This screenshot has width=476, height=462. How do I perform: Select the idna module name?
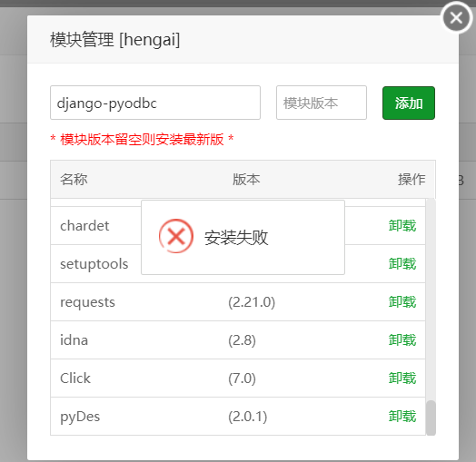pos(74,340)
